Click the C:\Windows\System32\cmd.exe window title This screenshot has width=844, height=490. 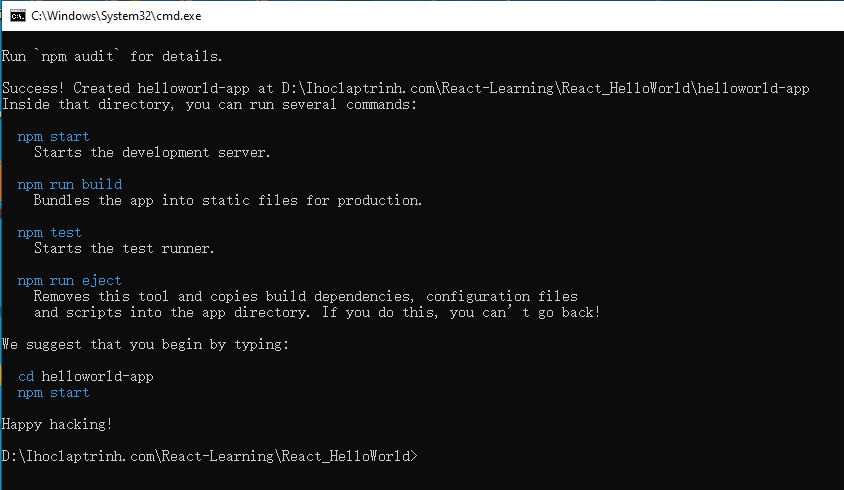(116, 16)
